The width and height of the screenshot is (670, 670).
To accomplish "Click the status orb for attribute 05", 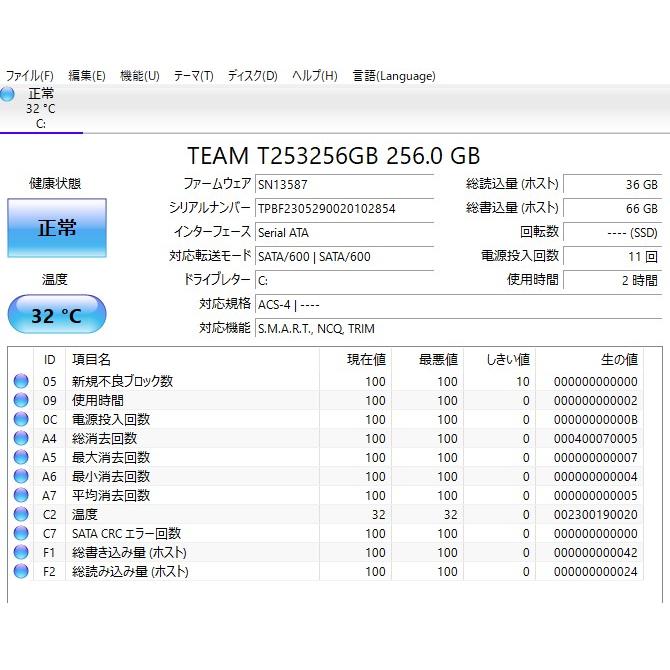I will pyautogui.click(x=21, y=381).
